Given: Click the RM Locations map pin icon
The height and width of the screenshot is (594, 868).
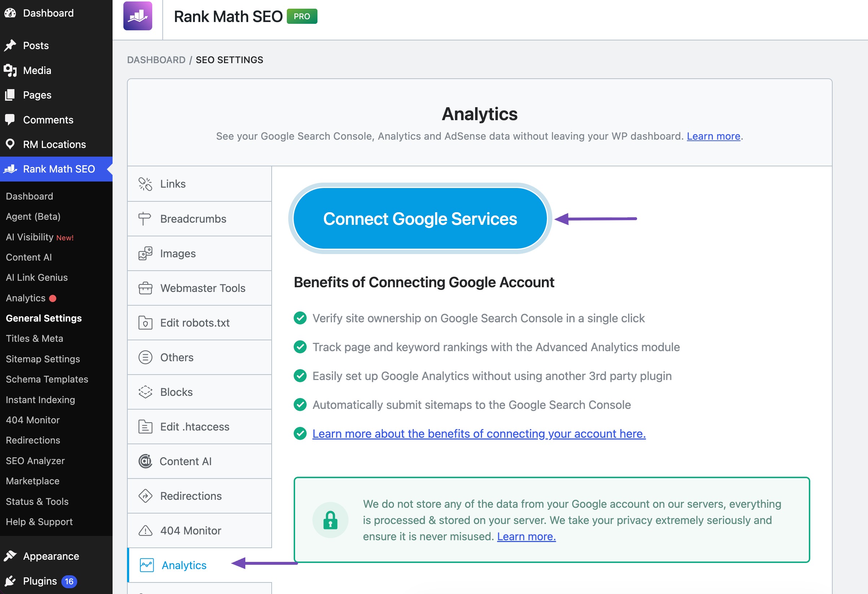Looking at the screenshot, I should click(x=10, y=144).
